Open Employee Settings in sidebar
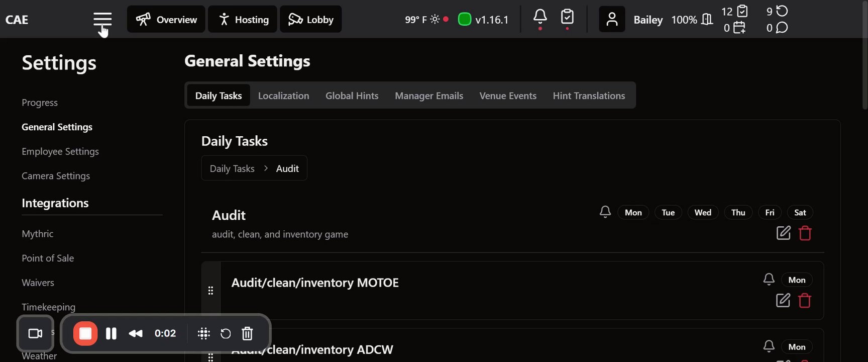This screenshot has width=868, height=362. tap(60, 151)
